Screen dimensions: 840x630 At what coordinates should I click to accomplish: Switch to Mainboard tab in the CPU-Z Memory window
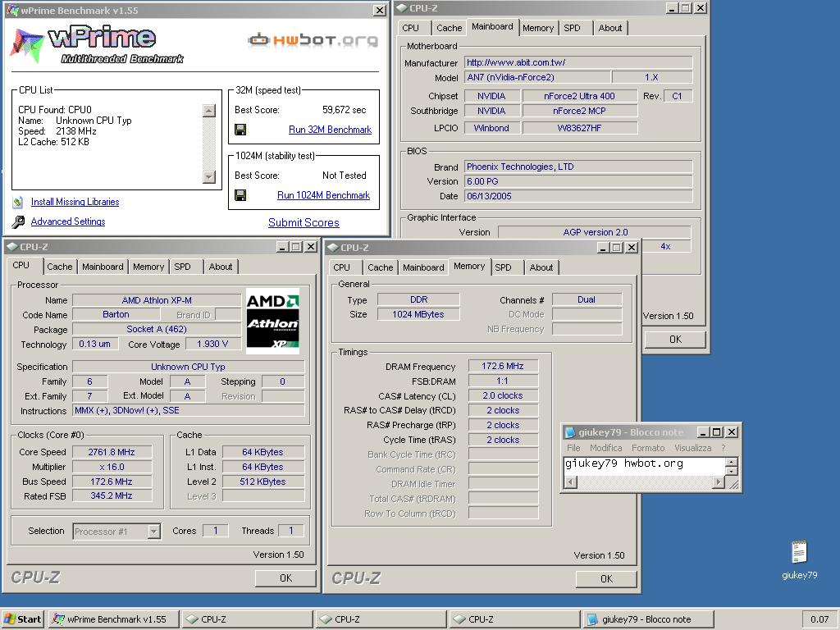pyautogui.click(x=423, y=267)
